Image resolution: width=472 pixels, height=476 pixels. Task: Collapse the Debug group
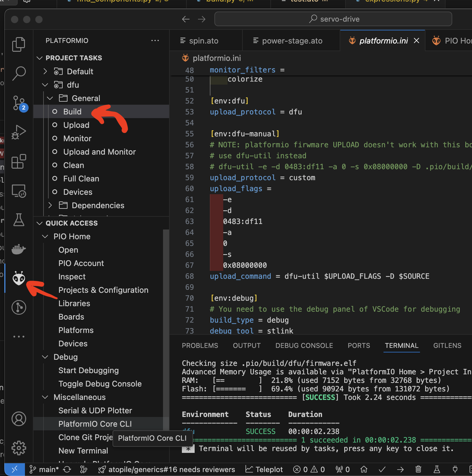coord(45,357)
